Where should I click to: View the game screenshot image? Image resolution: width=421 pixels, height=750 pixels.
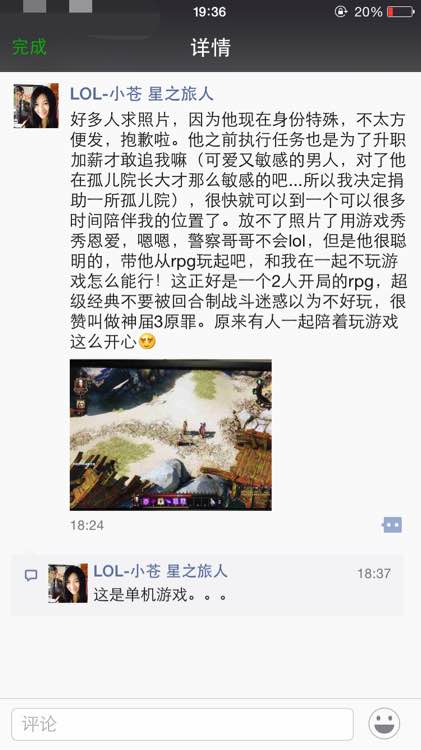tap(171, 435)
